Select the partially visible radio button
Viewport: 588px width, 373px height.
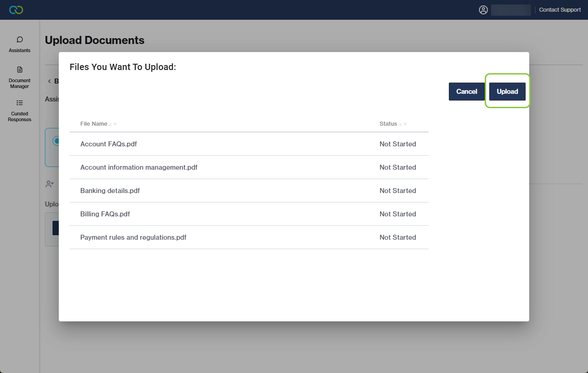click(56, 141)
